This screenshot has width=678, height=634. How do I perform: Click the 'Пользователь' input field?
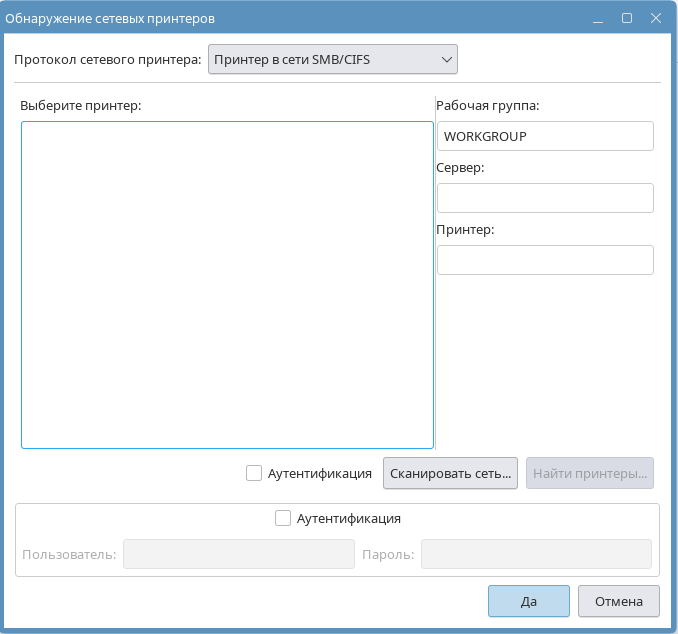[238, 554]
